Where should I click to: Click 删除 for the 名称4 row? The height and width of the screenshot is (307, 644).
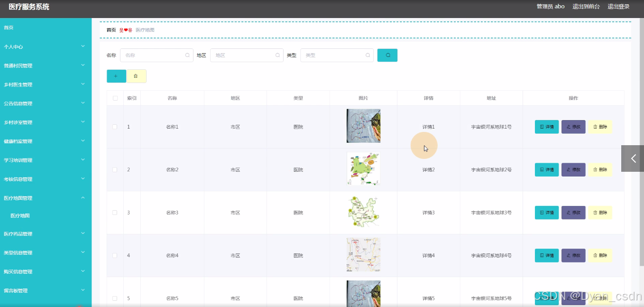(600, 255)
